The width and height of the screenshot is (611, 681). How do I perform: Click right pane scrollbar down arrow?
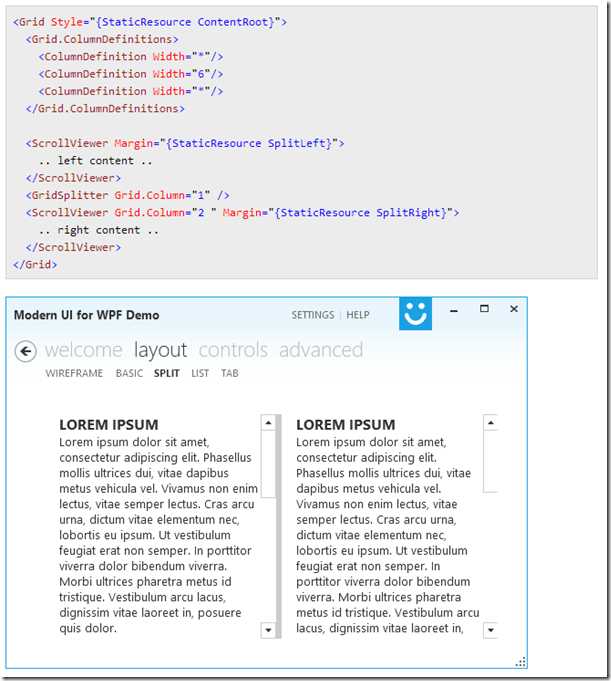click(491, 630)
